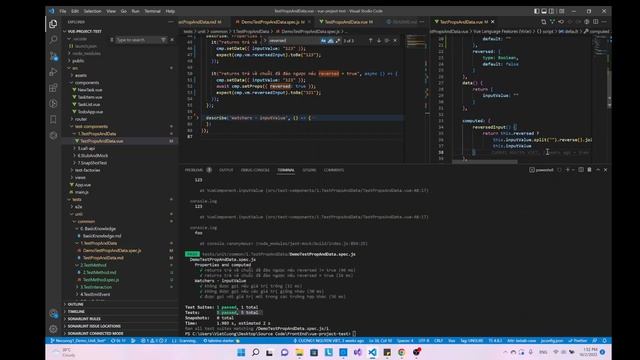Screen dimensions: 640x360
Task: Open Windows Start button on taskbar
Action: (241, 352)
